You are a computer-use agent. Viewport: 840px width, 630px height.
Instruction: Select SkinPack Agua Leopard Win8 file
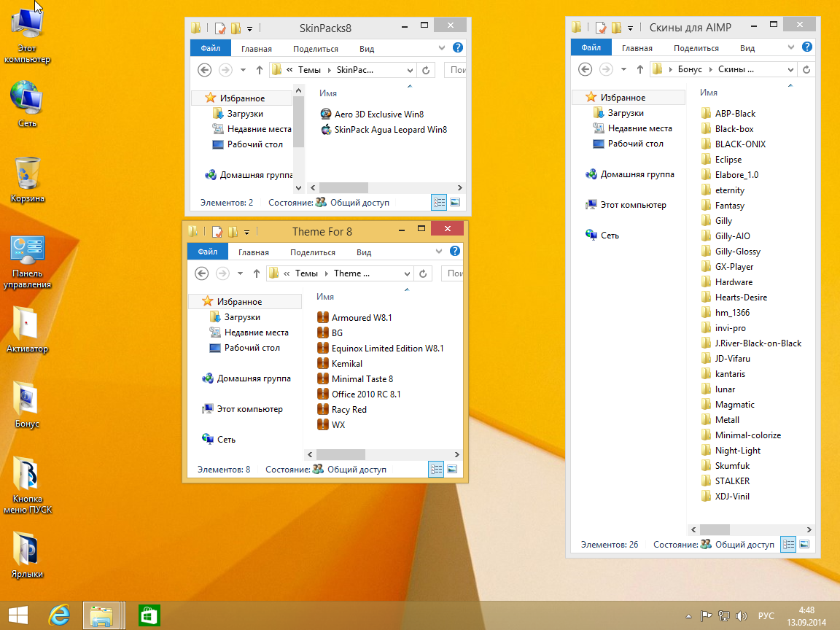click(384, 130)
